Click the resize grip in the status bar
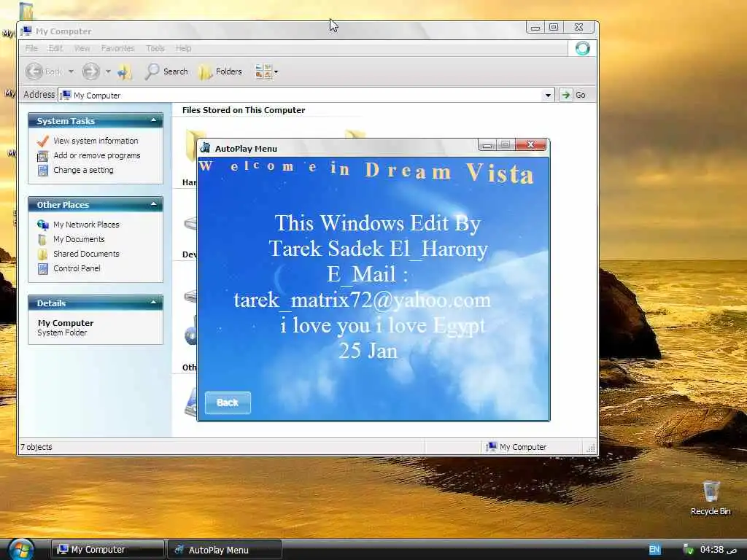Image resolution: width=747 pixels, height=560 pixels. point(591,448)
